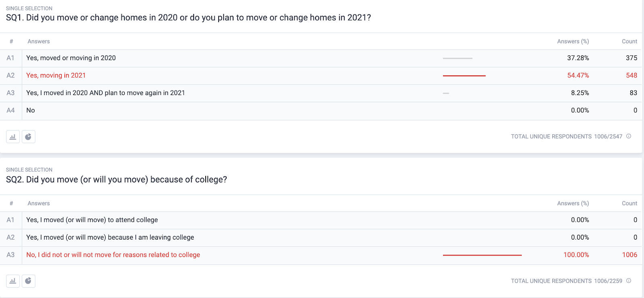Click the SQ1 'Count' column header
This screenshot has width=644, height=298.
pos(630,41)
